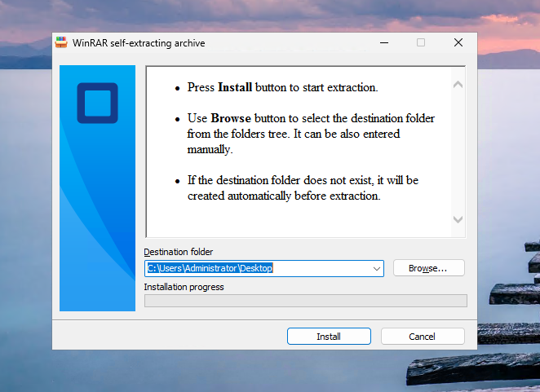Click the WinRAR books icon in title bar

point(61,42)
